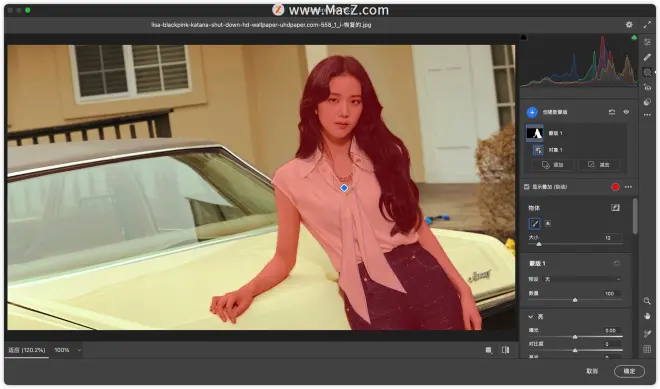Click the 添加 add to mask button
Screen dimensions: 660x389
coord(553,165)
